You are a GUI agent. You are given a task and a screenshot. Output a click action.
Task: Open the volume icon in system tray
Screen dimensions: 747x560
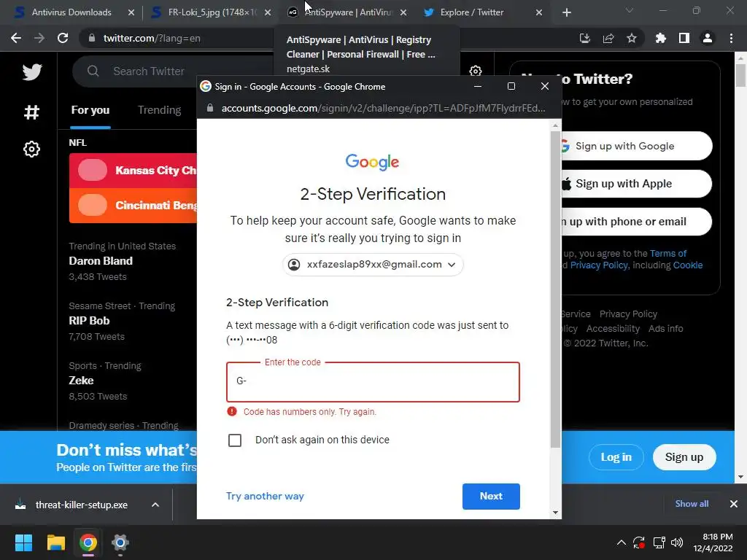click(x=676, y=542)
